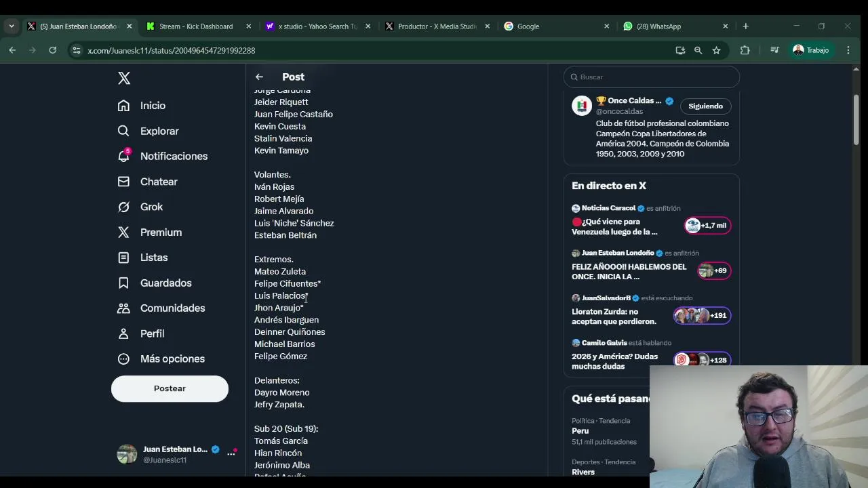Viewport: 868px width, 488px height.
Task: Open Explorar search page
Action: click(x=148, y=131)
